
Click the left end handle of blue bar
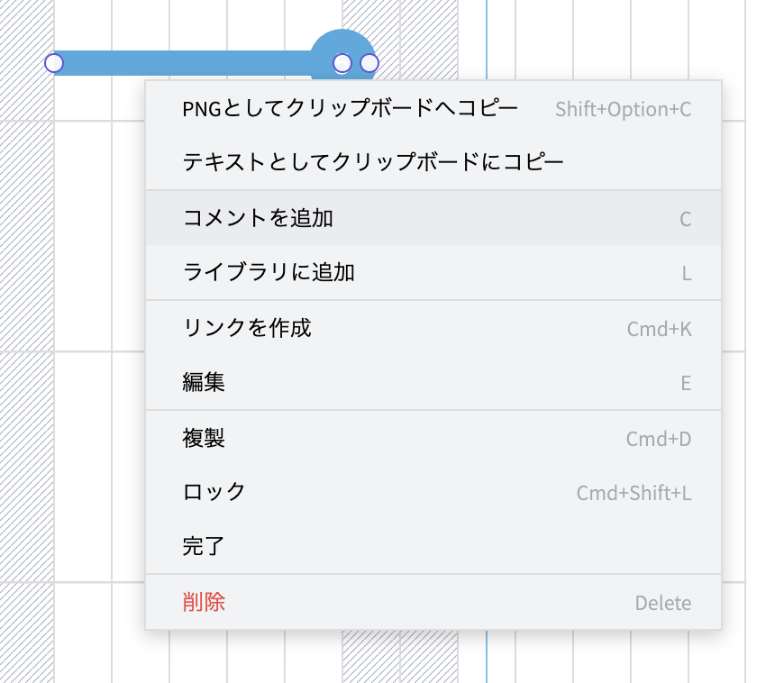(x=54, y=63)
